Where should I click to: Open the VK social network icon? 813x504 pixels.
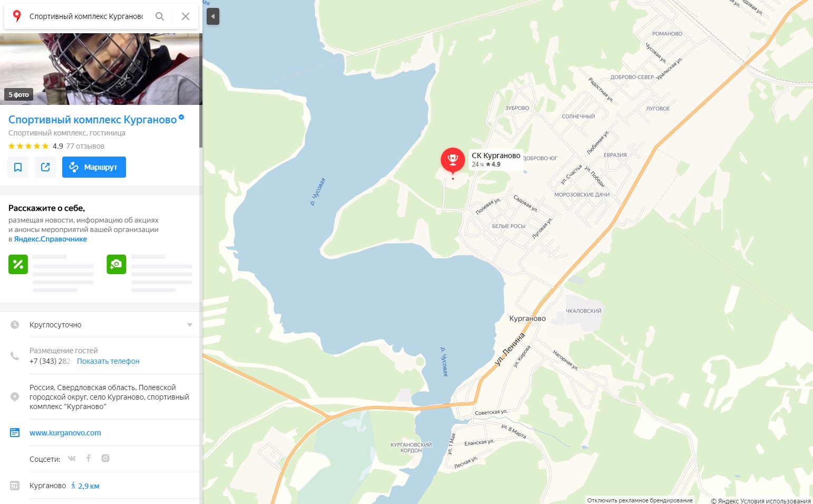click(72, 458)
